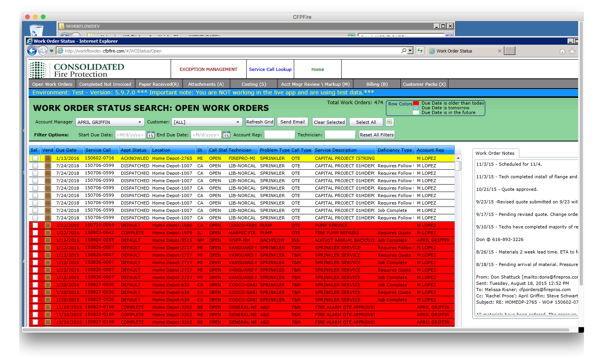Open calendar picker for End Due Date
The image size is (606, 364).
226,135
